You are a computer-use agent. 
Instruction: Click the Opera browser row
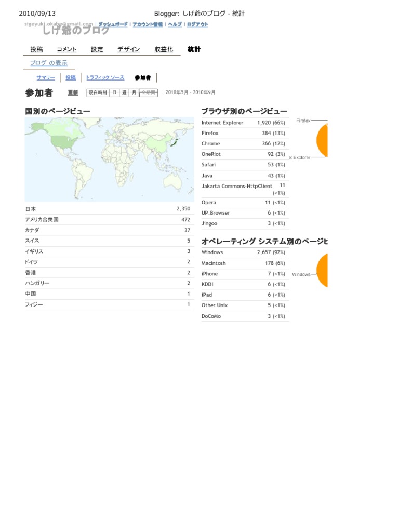(245, 203)
